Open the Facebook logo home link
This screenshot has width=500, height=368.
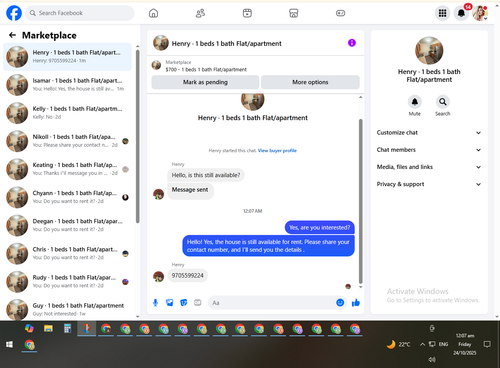coord(14,13)
